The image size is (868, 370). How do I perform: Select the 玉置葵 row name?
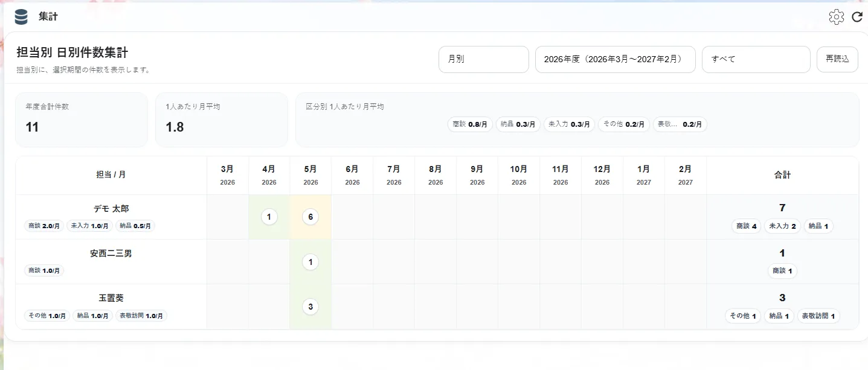tap(111, 298)
